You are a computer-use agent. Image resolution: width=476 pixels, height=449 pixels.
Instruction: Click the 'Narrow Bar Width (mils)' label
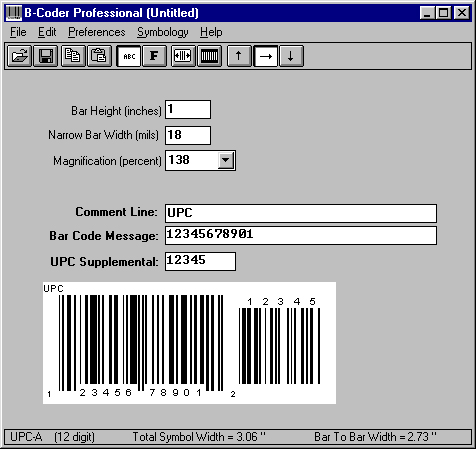103,135
